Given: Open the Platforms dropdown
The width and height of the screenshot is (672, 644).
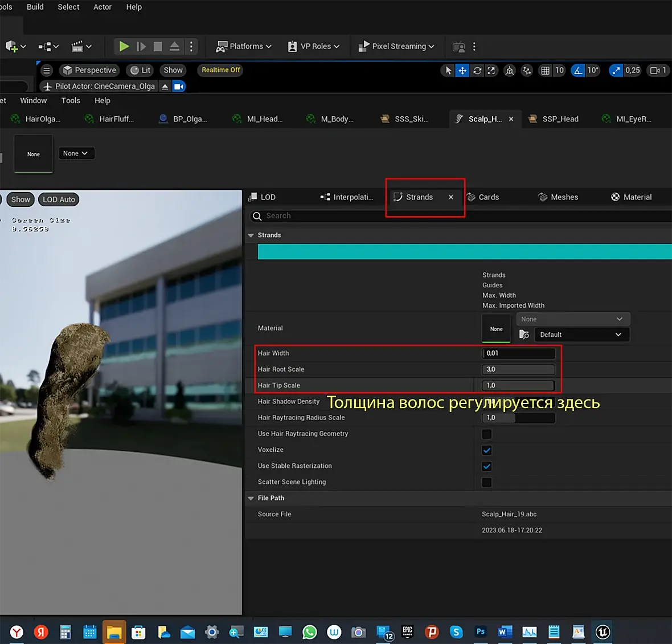Looking at the screenshot, I should (x=244, y=46).
